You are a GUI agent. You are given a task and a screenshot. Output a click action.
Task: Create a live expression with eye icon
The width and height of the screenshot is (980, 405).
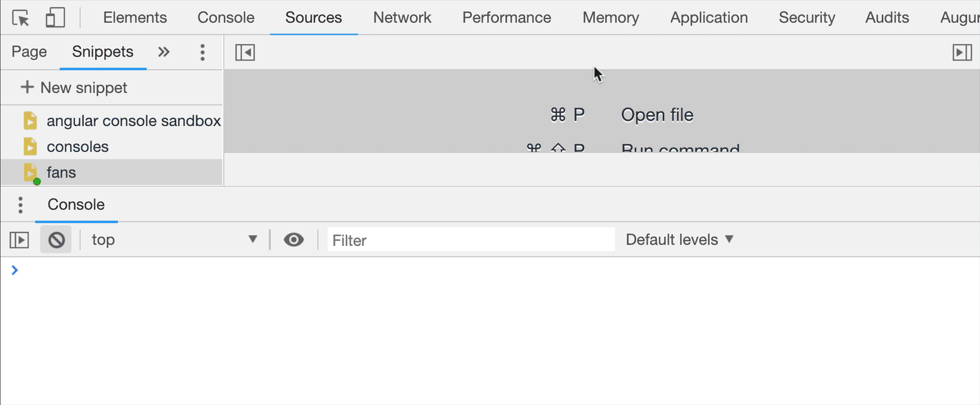point(294,240)
